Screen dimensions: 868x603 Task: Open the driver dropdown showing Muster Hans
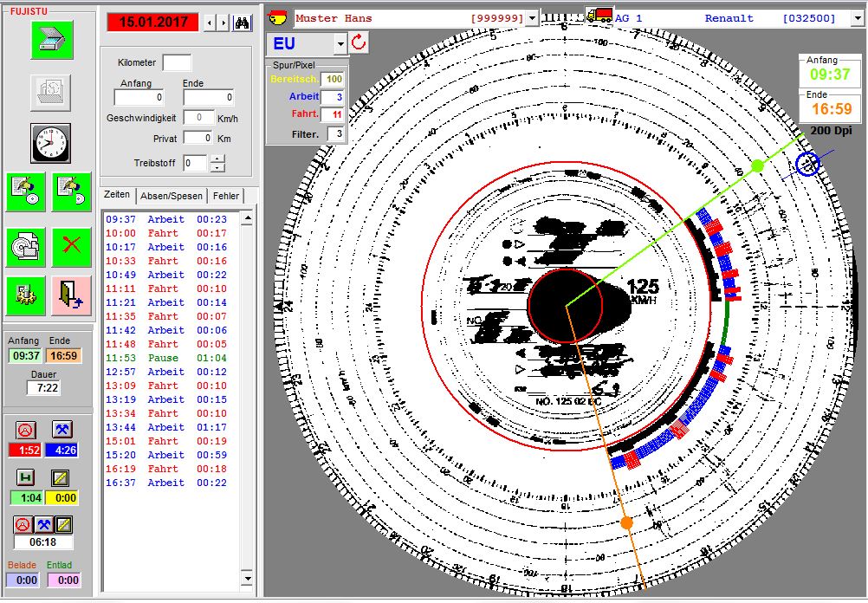(532, 18)
